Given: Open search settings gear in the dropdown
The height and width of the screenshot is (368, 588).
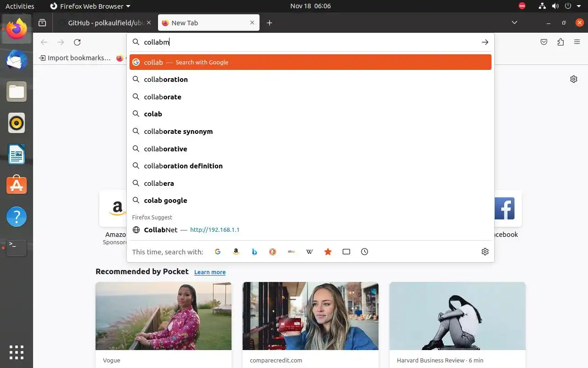Looking at the screenshot, I should [x=485, y=252].
